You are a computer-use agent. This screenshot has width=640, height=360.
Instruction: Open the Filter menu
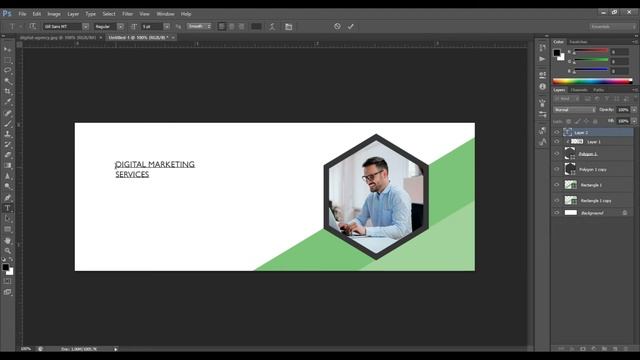tap(127, 14)
